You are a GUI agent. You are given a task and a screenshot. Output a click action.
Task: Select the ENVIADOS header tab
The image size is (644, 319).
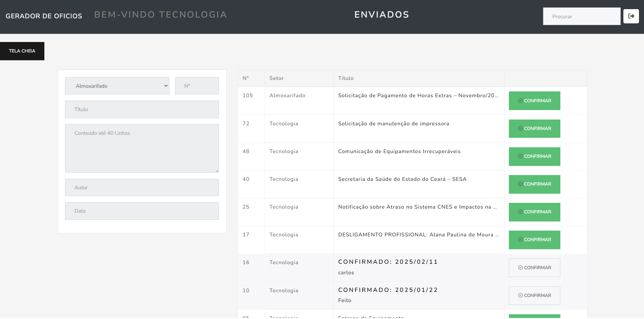[381, 15]
